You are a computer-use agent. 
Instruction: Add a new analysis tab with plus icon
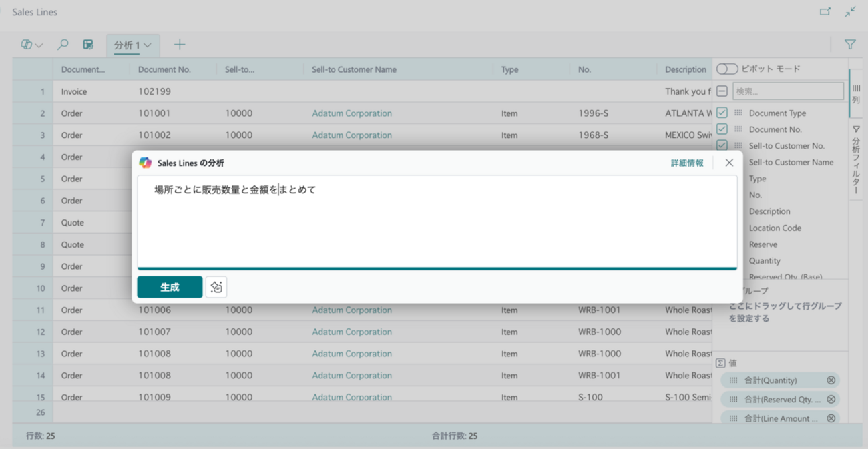pyautogui.click(x=180, y=45)
